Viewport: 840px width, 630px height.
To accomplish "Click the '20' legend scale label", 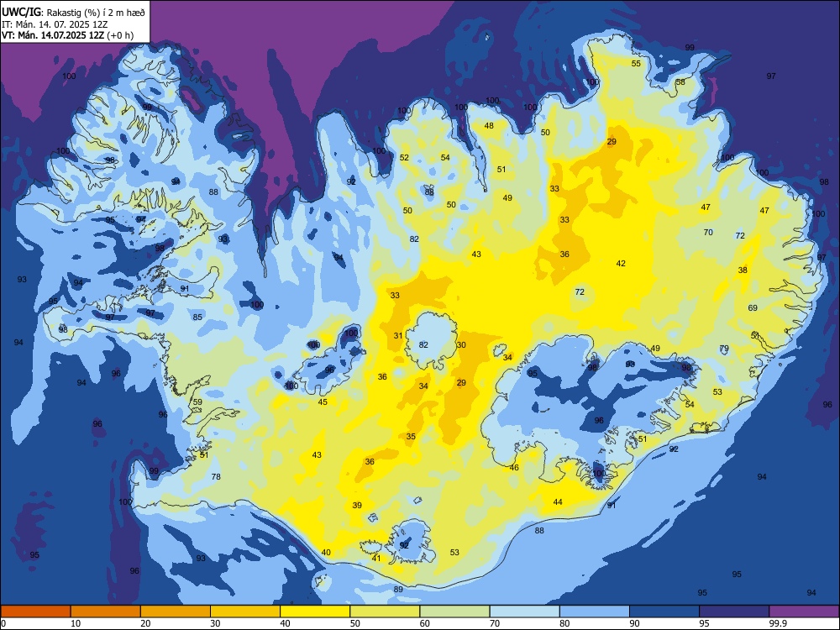I will coord(145,623).
